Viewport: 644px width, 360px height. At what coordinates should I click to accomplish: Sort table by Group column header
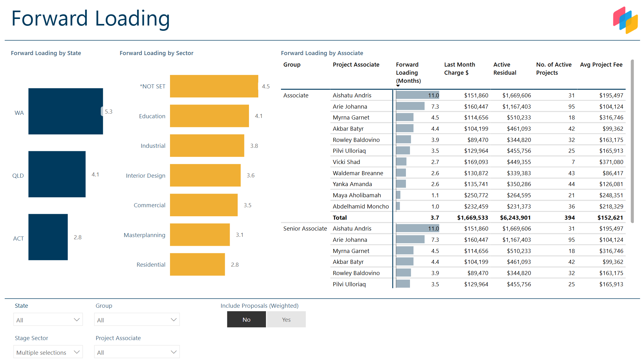[292, 65]
